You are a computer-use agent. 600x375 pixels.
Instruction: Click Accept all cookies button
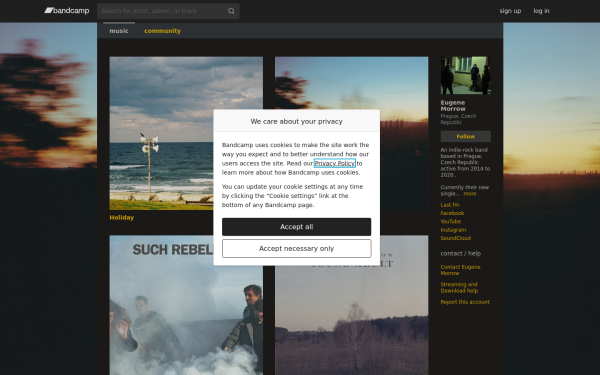[x=297, y=227]
